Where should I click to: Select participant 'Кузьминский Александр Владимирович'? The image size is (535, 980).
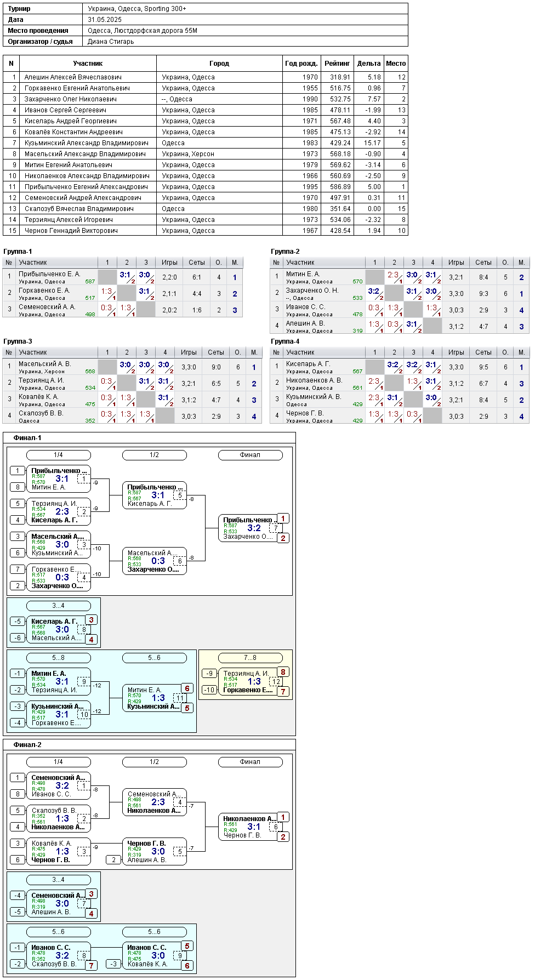pyautogui.click(x=87, y=143)
